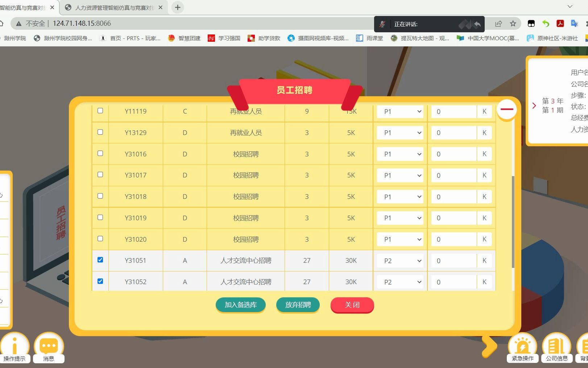Screen dimensions: 588x368
Task: Collapse dialog with the red minus button
Action: click(x=506, y=109)
